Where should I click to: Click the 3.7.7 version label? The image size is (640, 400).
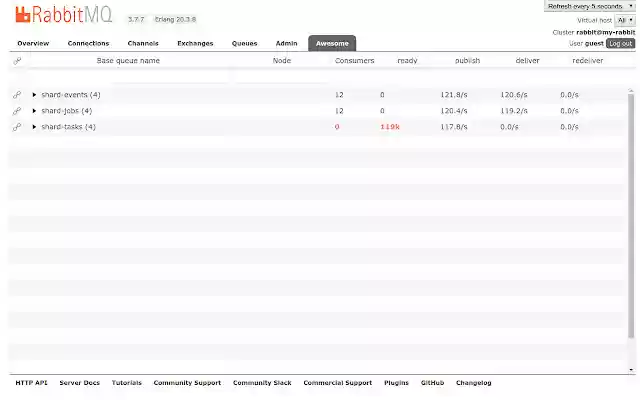136,19
